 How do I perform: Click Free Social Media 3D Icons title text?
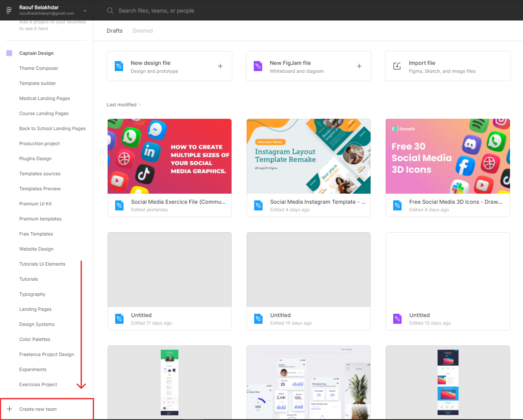456,202
